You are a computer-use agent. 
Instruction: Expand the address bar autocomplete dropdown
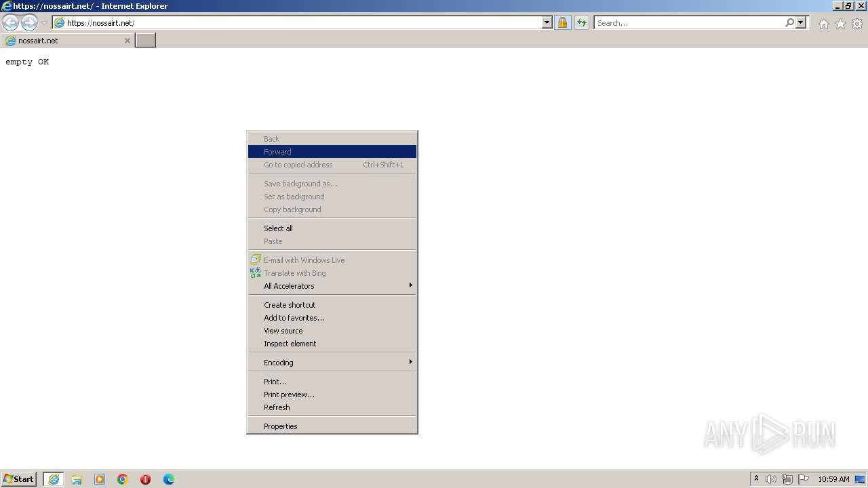coord(547,23)
